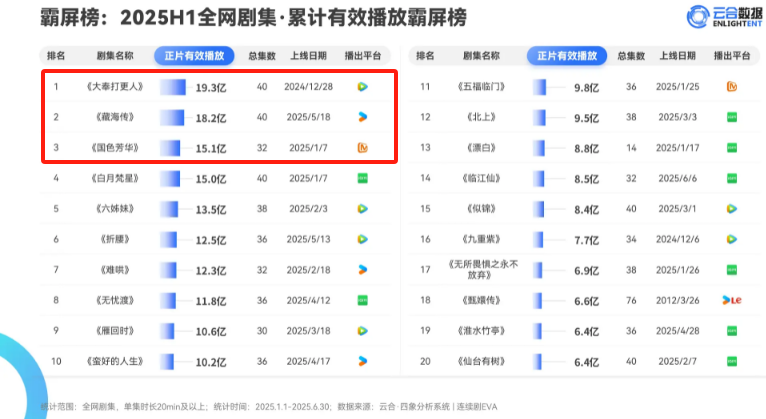Click the 9.8亿 playback value

coord(586,88)
